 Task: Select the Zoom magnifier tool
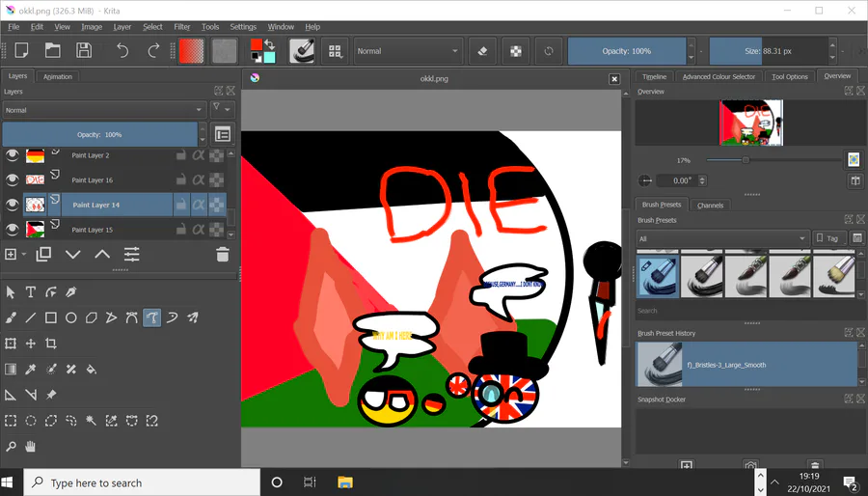(11, 446)
